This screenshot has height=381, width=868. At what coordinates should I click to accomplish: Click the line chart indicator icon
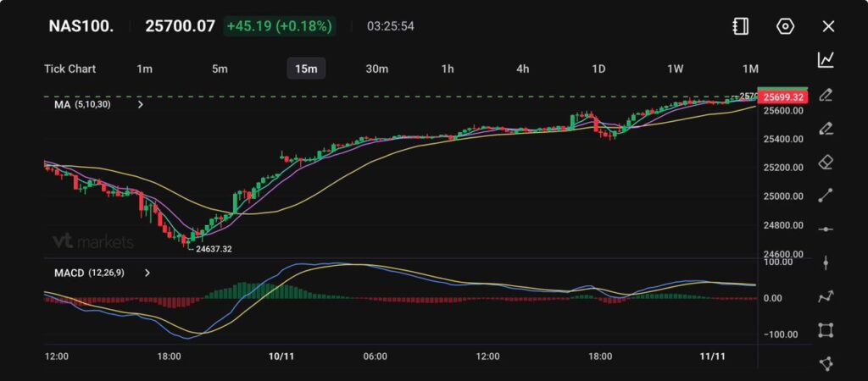pyautogui.click(x=826, y=59)
